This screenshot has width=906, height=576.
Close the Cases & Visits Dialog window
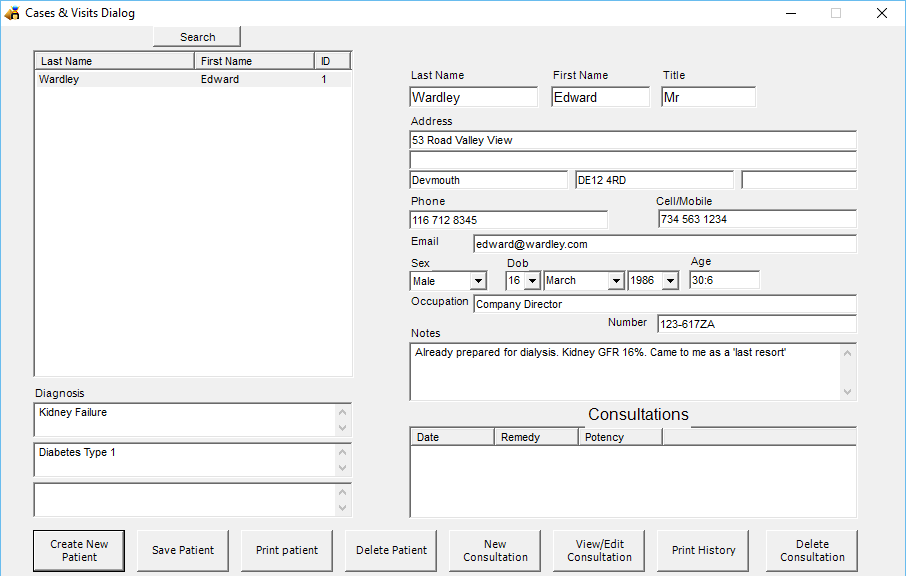pyautogui.click(x=882, y=13)
